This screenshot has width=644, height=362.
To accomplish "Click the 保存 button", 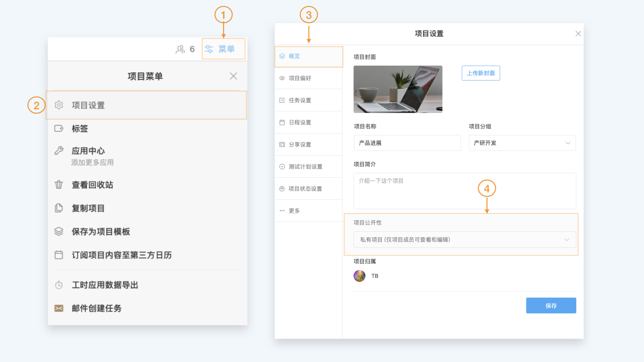I will coord(551,306).
